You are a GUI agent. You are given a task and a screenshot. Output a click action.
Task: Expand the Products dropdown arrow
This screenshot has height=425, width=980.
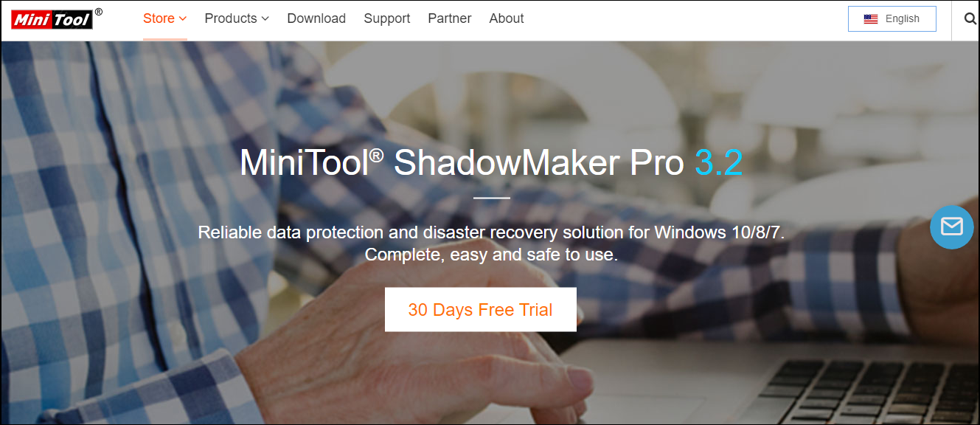point(265,18)
